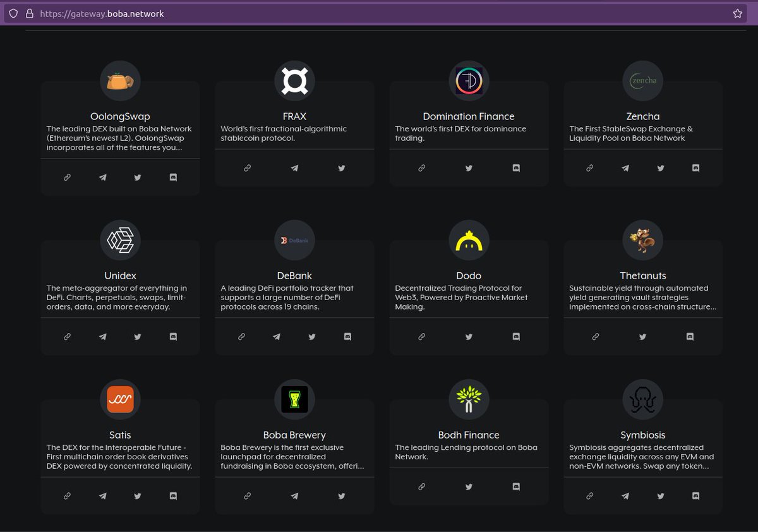The image size is (758, 532).
Task: Open OolongSwap Discord icon
Action: [x=173, y=178]
